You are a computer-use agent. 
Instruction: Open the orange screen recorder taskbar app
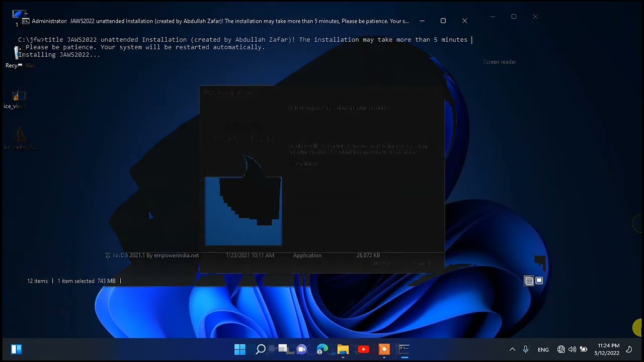(x=384, y=349)
